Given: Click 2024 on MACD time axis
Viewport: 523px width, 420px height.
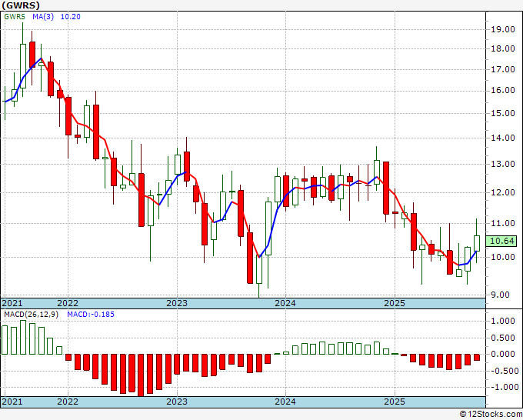Looking at the screenshot, I should [x=285, y=402].
